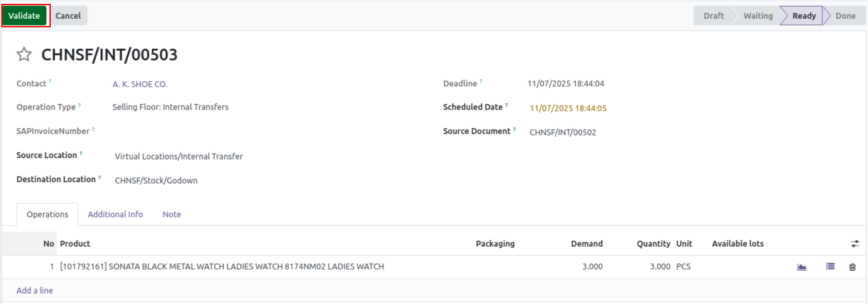This screenshot has height=304, width=868.
Task: Click help tooltip beside Scheduled Date
Action: click(x=506, y=105)
